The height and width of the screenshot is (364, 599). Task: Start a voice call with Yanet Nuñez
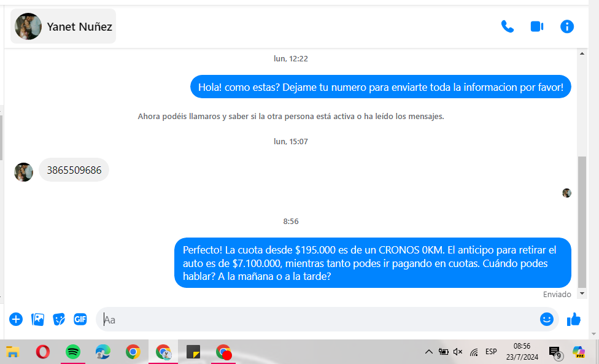[507, 26]
